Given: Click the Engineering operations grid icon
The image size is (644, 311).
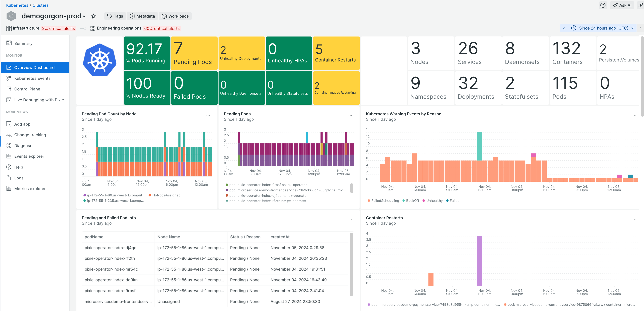Looking at the screenshot, I should click(92, 28).
